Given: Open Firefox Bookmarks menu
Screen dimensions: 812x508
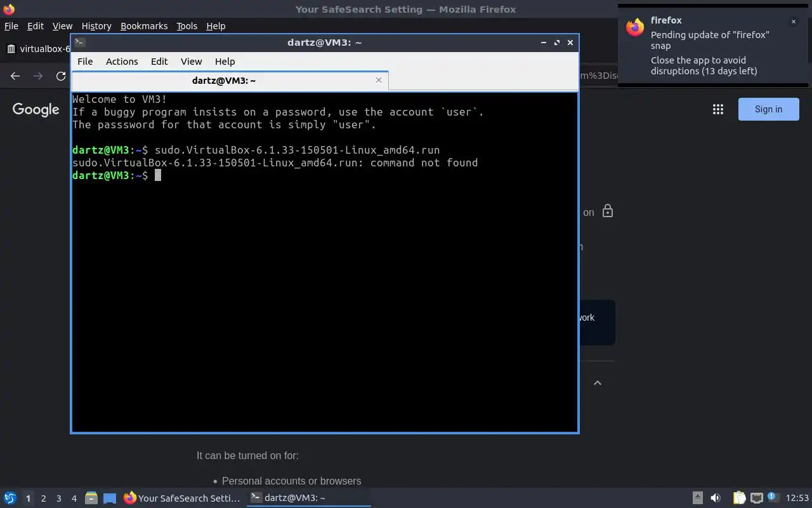Looking at the screenshot, I should tap(144, 26).
